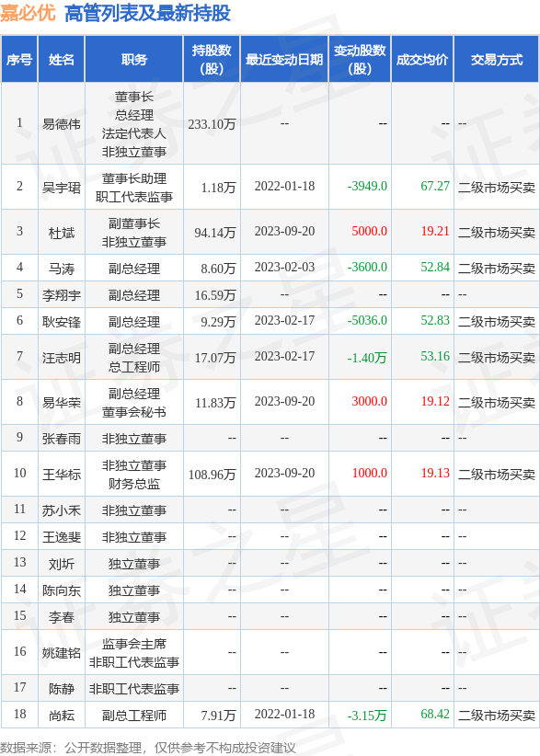
Task: Click the 持股数(股) column header
Action: [x=212, y=60]
